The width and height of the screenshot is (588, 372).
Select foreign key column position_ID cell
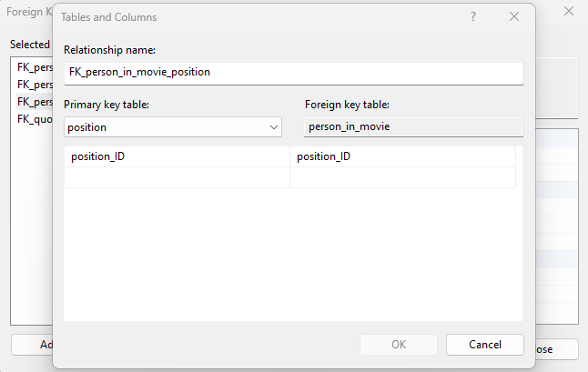(x=402, y=156)
